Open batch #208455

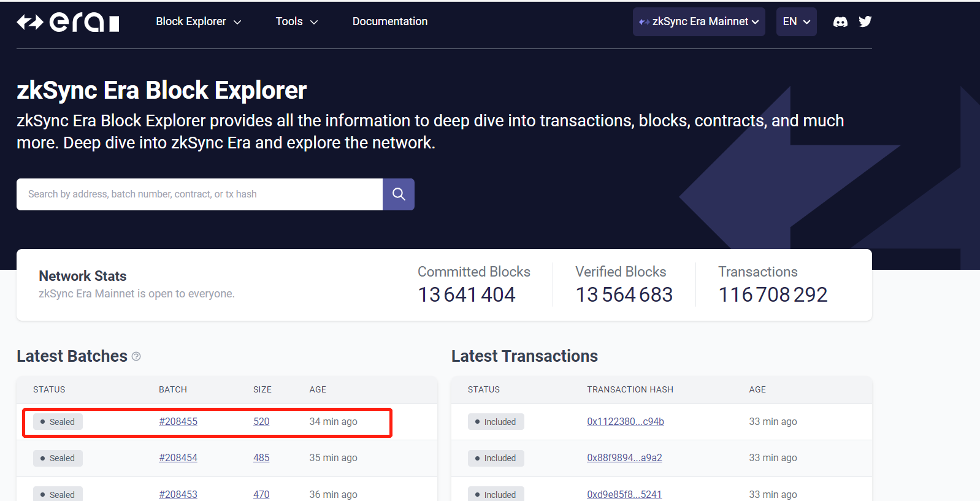(x=178, y=422)
